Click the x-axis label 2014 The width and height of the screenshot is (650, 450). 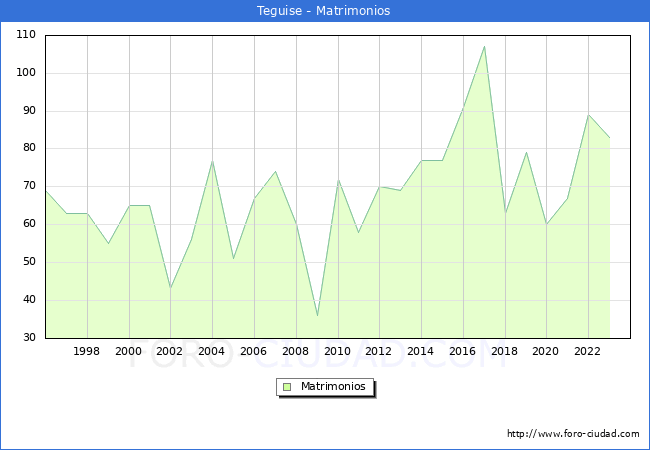click(420, 351)
